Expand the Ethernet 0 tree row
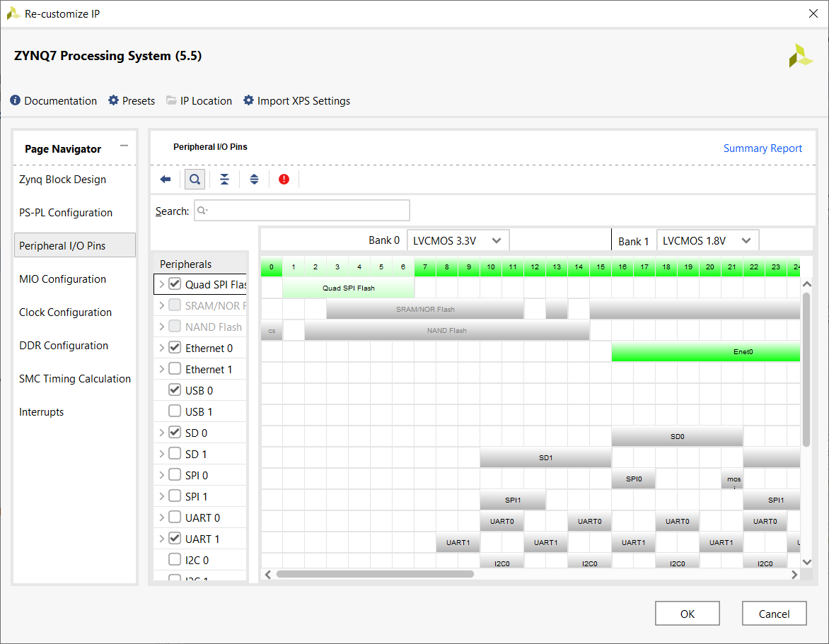829x644 pixels. (x=162, y=348)
